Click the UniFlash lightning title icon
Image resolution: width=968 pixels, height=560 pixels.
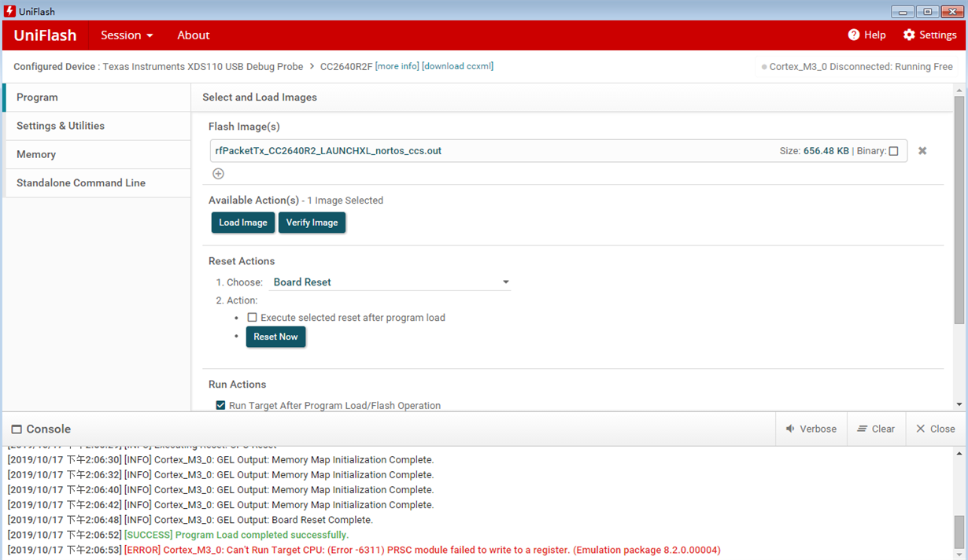[x=9, y=12]
